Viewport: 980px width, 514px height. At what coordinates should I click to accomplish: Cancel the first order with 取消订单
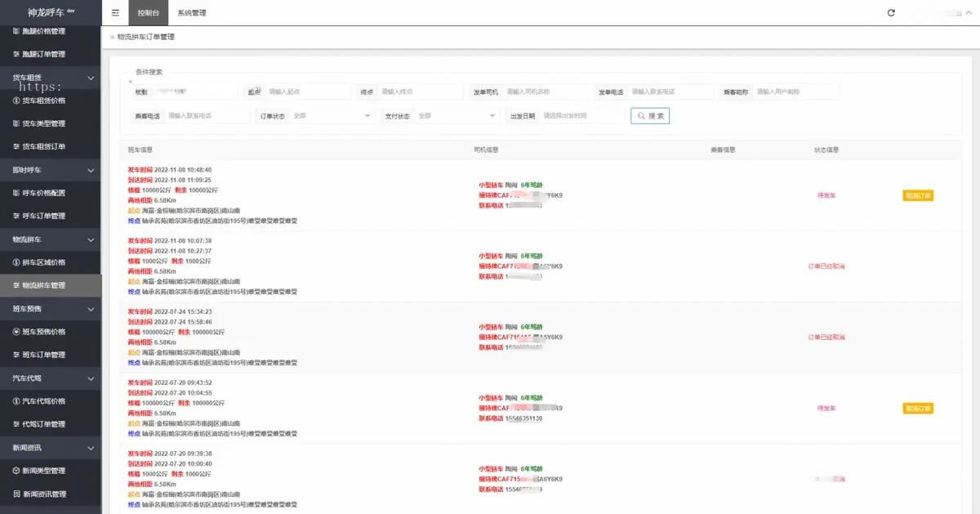(x=918, y=195)
